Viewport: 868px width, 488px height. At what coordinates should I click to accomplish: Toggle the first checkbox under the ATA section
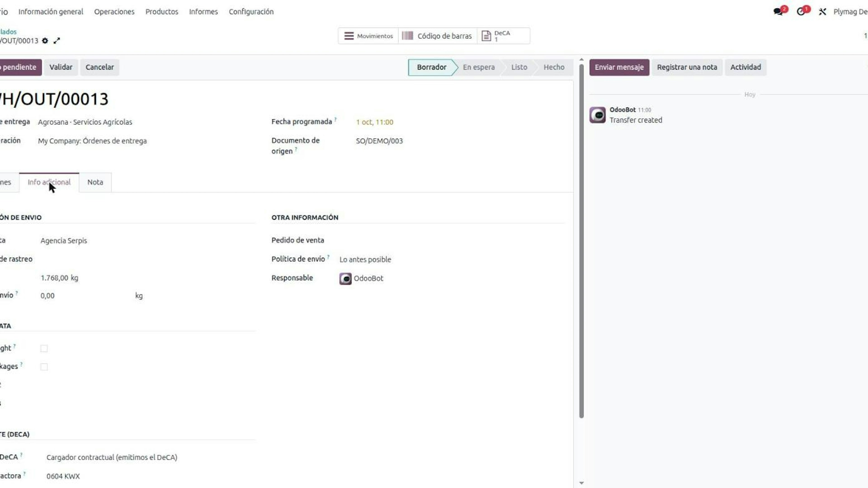coord(44,348)
